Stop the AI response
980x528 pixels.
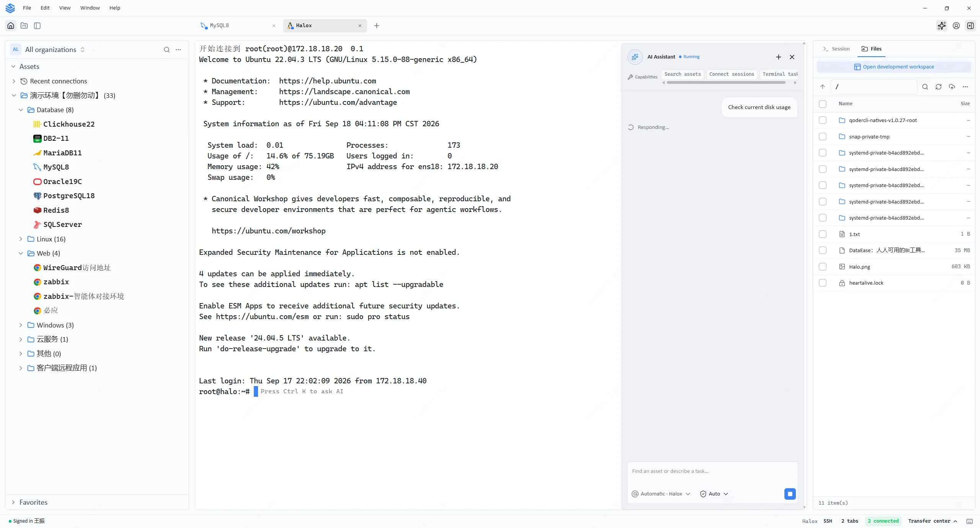790,494
